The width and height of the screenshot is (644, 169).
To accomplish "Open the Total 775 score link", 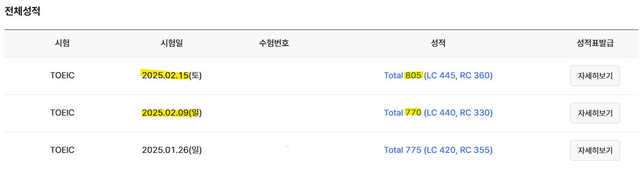I will pyautogui.click(x=438, y=150).
